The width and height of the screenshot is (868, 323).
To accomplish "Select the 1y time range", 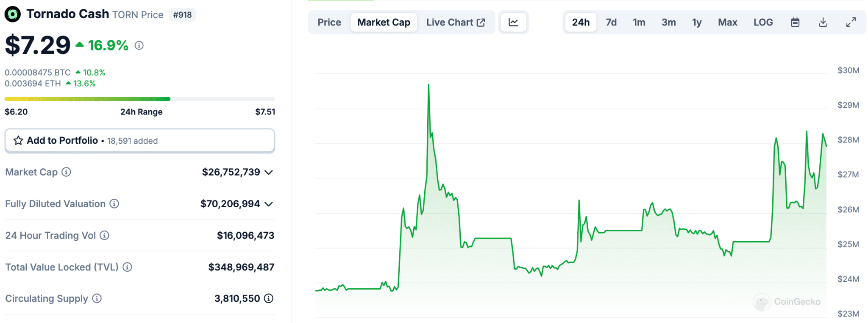I will (x=697, y=22).
